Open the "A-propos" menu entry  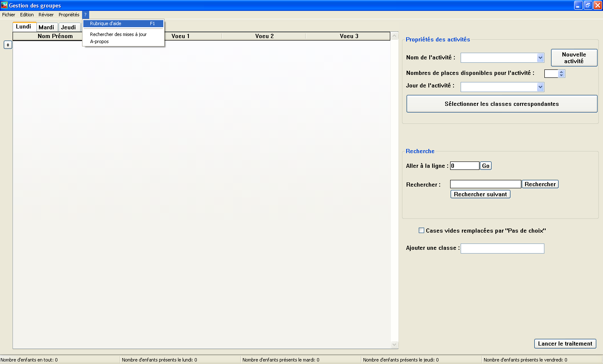pyautogui.click(x=100, y=41)
